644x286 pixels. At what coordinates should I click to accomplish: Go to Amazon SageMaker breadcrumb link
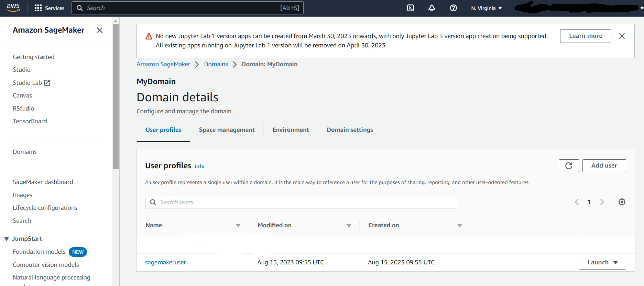point(163,64)
